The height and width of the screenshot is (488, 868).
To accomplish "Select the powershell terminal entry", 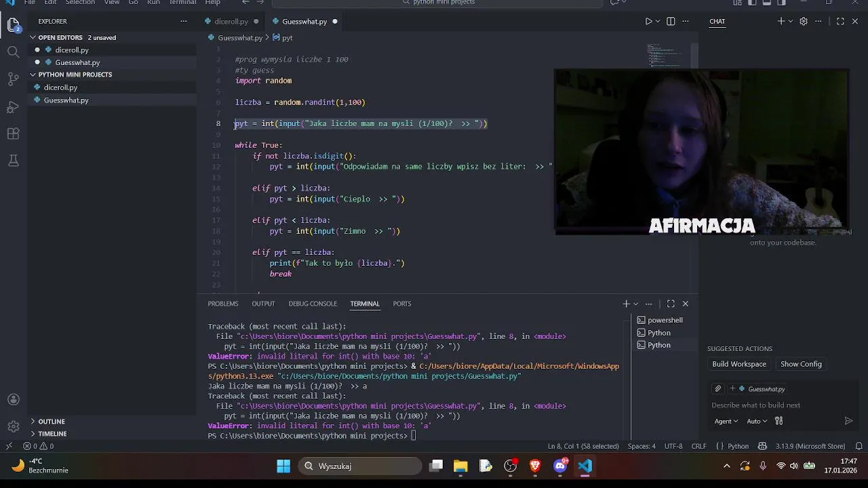I will (665, 320).
